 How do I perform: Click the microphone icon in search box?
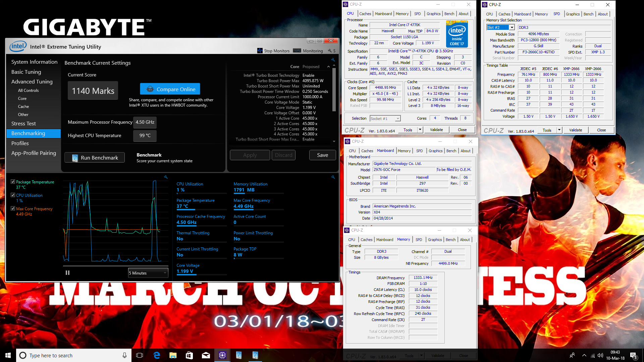(124, 355)
